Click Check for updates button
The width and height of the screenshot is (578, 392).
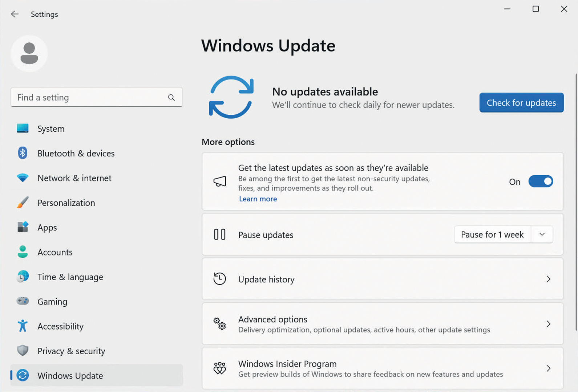pos(521,103)
